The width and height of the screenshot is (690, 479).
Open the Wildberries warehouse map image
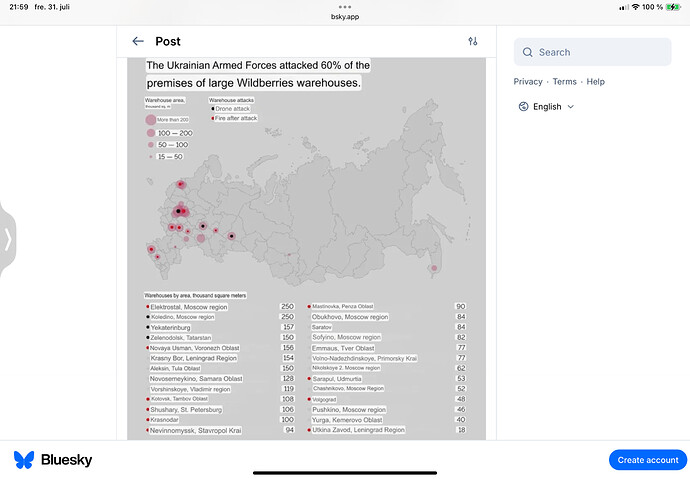[306, 249]
